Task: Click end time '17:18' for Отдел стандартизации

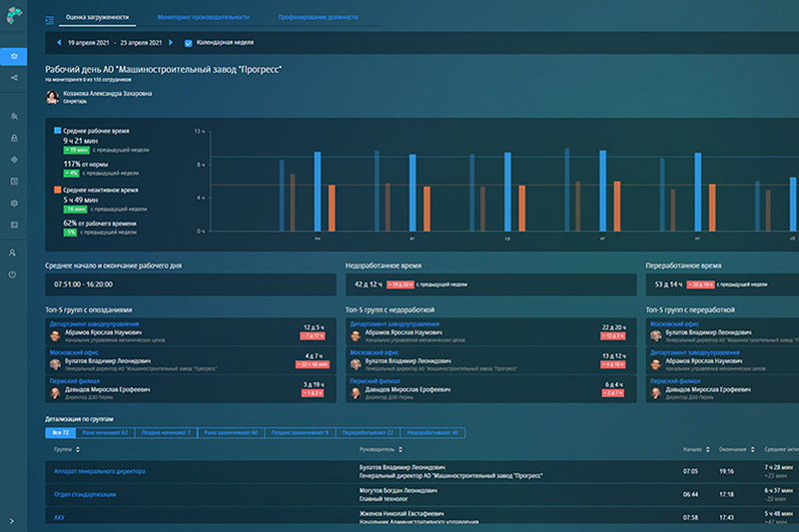Action: click(727, 494)
